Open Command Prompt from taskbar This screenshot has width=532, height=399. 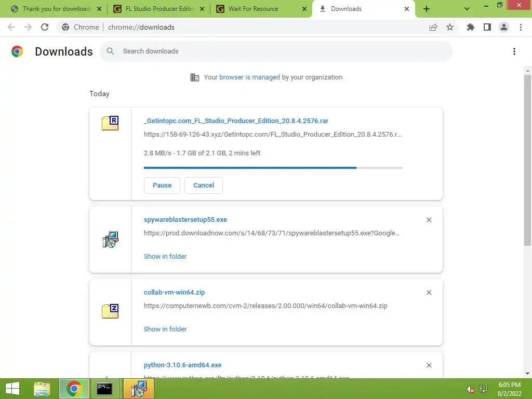(105, 389)
